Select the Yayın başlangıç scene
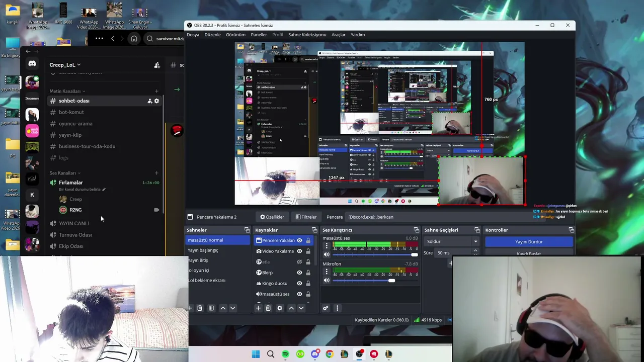This screenshot has height=362, width=644. [x=218, y=250]
